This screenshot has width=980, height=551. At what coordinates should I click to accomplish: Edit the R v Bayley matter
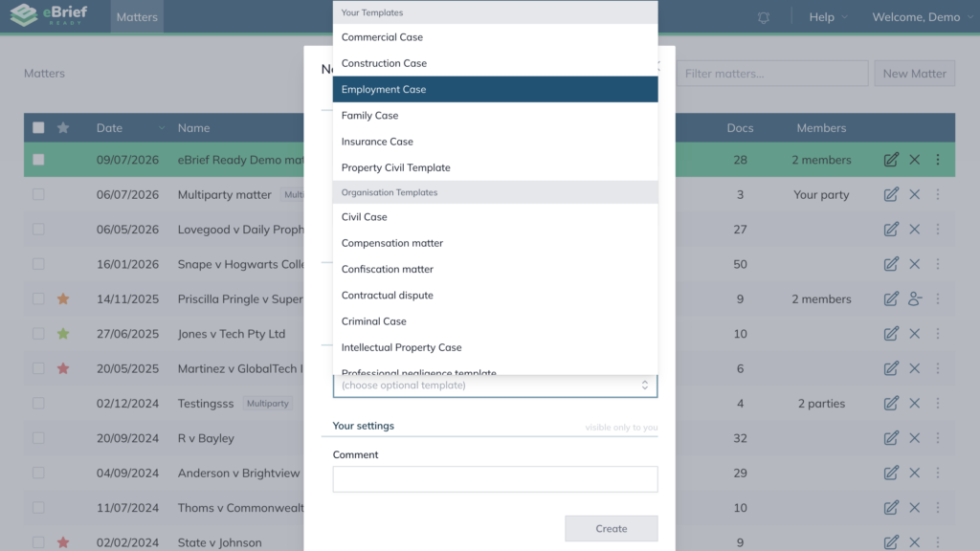pyautogui.click(x=891, y=438)
